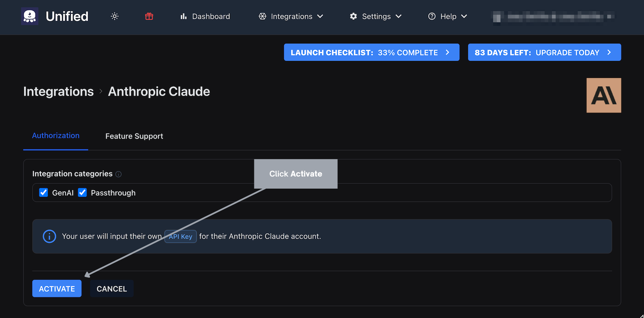
Task: Uncheck the GenAI category checkbox
Action: (43, 193)
